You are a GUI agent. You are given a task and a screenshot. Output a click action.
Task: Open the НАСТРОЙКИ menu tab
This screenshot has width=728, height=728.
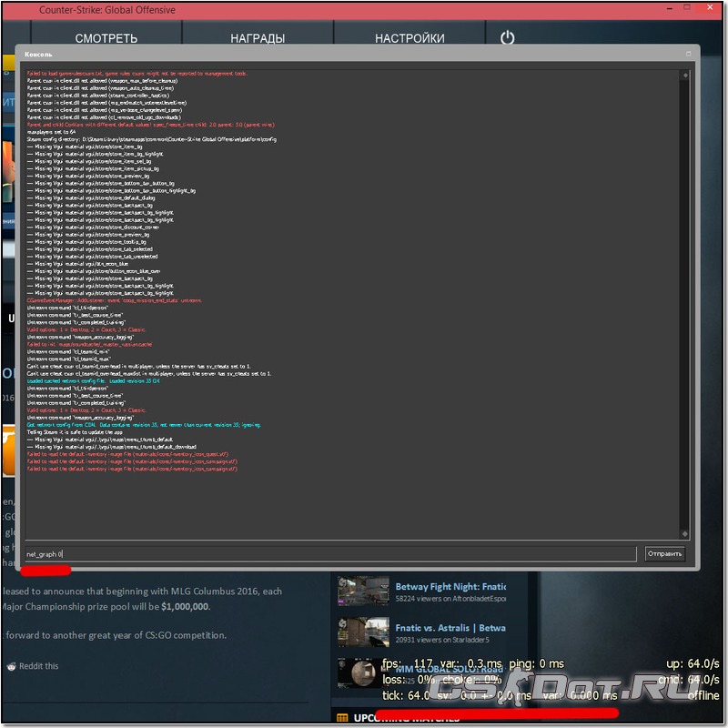click(409, 38)
